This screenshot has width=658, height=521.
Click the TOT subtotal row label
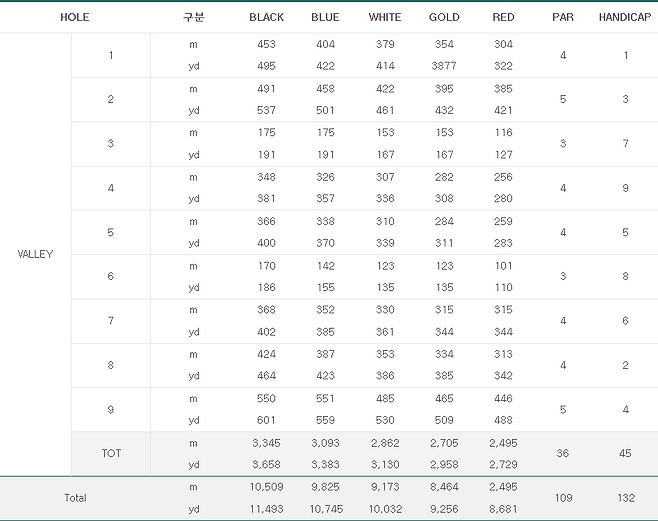[111, 453]
